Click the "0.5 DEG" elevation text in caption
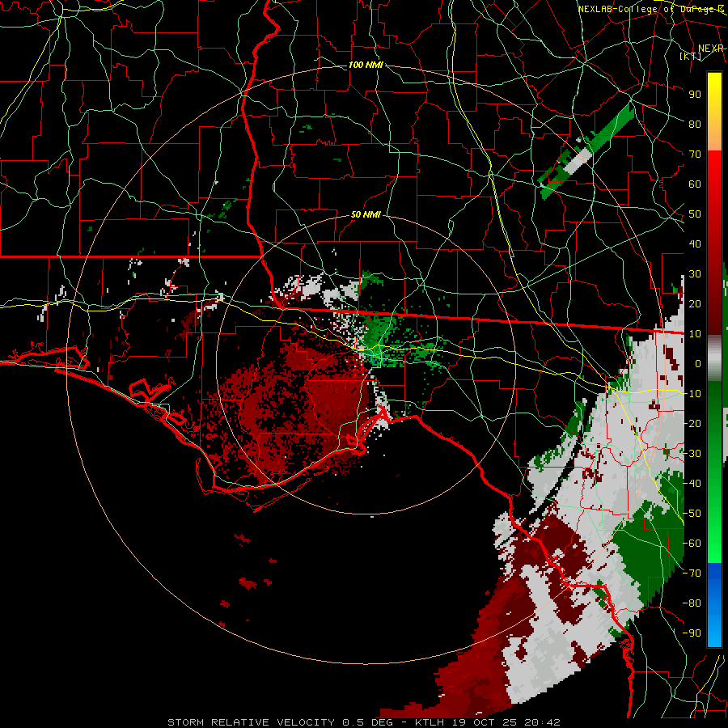 368,722
